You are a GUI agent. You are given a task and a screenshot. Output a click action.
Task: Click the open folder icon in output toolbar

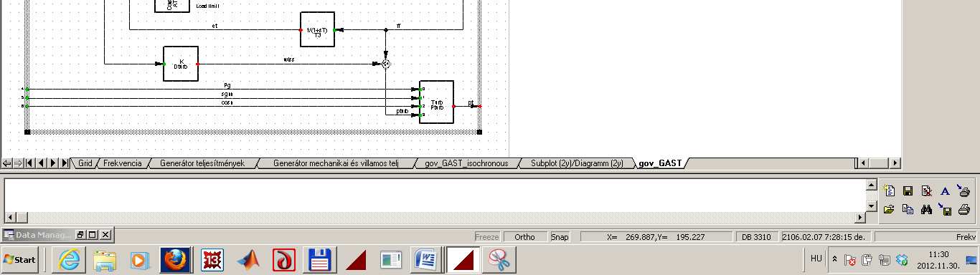(x=889, y=209)
